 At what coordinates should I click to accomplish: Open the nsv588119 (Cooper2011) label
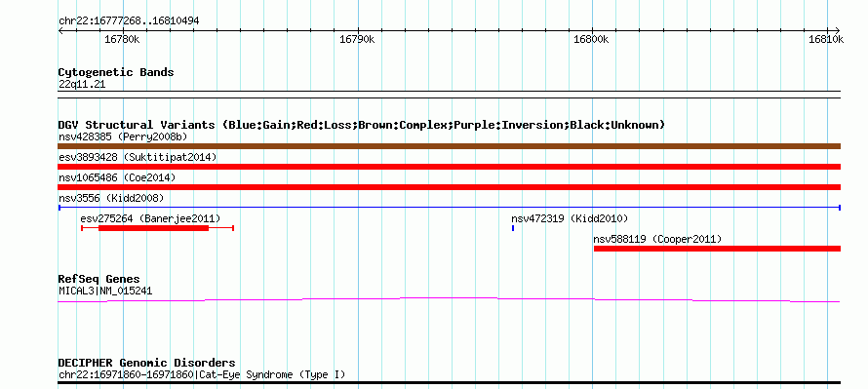[x=657, y=240]
